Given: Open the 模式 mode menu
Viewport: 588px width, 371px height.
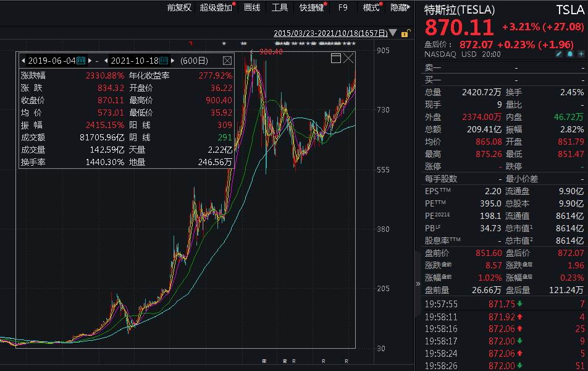Looking at the screenshot, I should click(x=371, y=7).
